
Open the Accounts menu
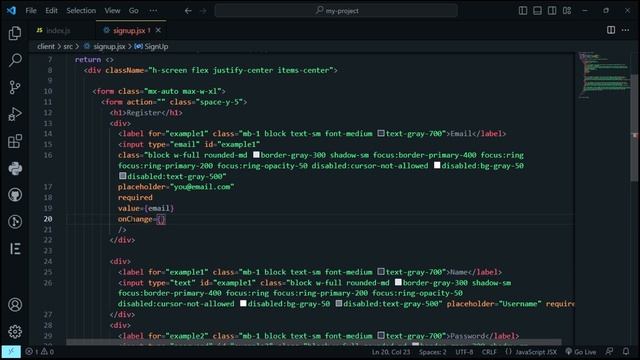pos(15,304)
